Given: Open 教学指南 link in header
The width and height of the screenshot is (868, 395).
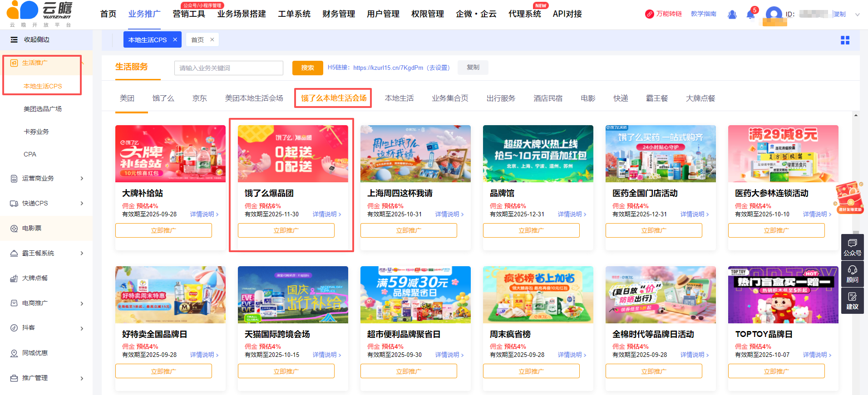Looking at the screenshot, I should click(704, 14).
